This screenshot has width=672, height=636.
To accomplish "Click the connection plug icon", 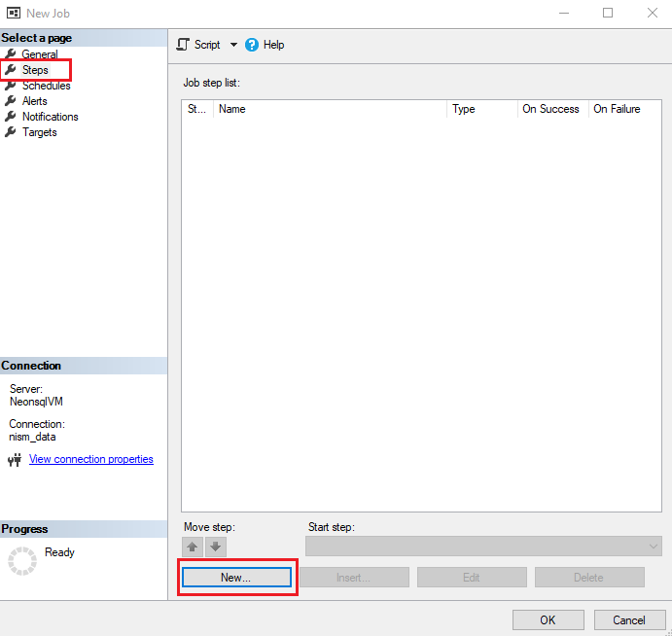I will click(x=15, y=460).
